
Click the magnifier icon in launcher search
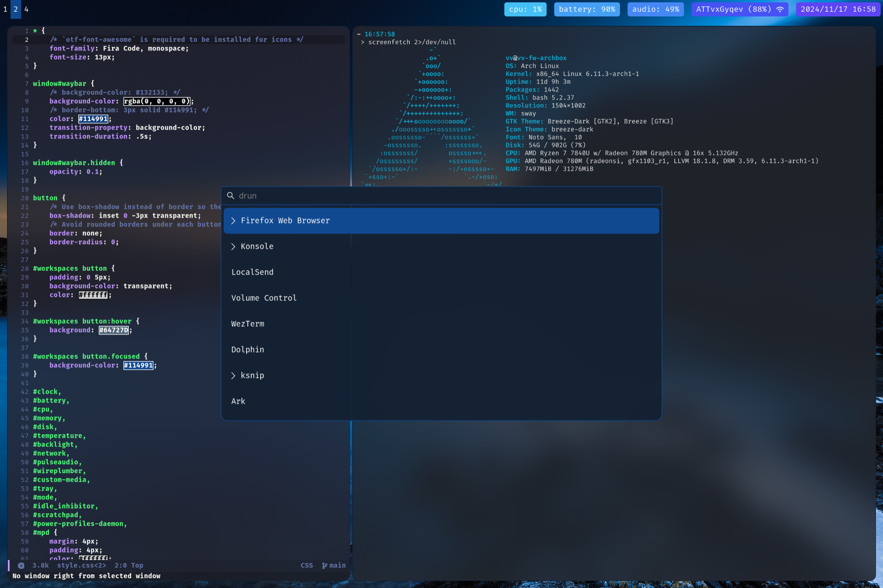click(x=231, y=196)
